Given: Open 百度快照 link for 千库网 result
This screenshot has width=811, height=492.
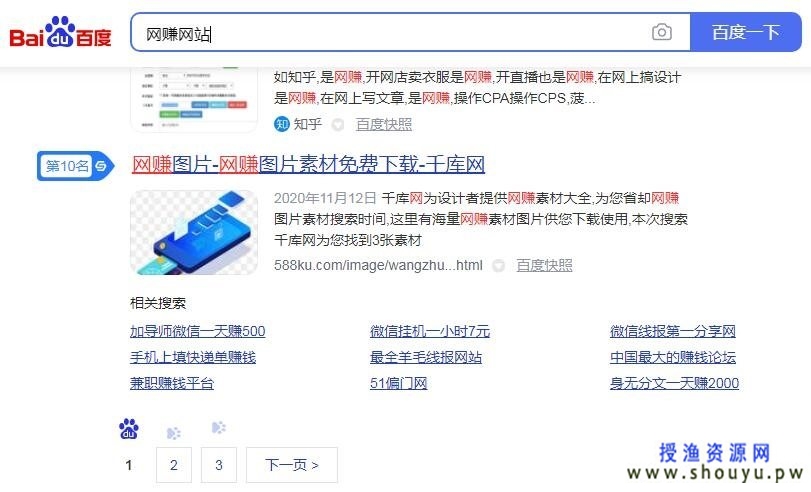Looking at the screenshot, I should click(x=544, y=265).
